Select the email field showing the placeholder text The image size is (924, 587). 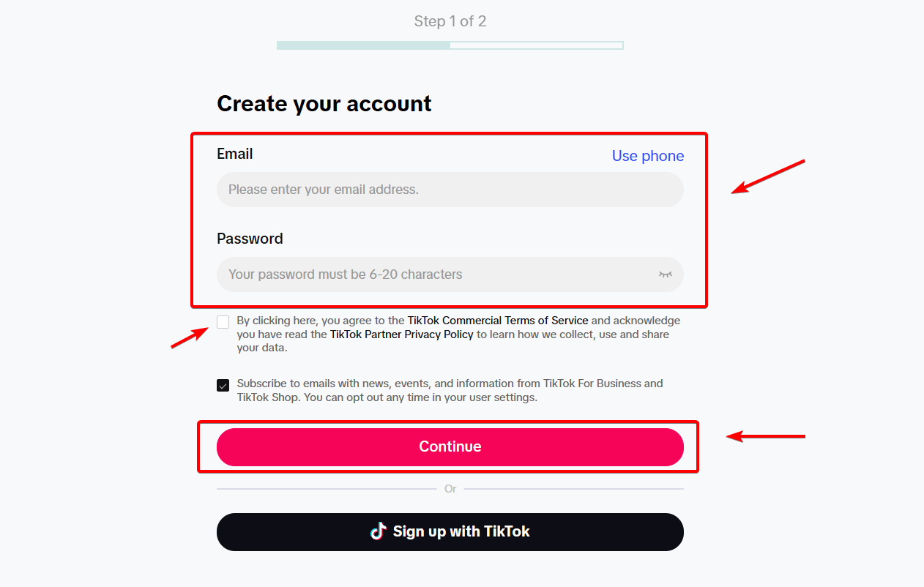click(450, 189)
